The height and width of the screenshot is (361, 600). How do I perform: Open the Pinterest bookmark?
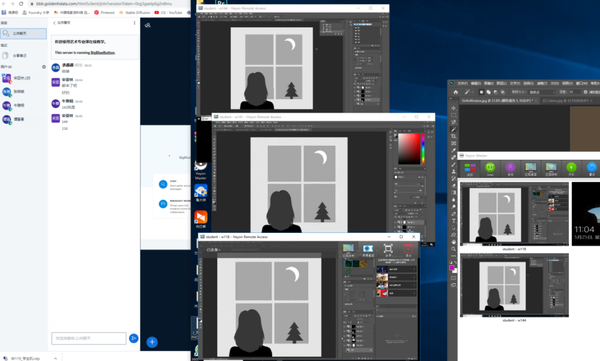(x=104, y=13)
